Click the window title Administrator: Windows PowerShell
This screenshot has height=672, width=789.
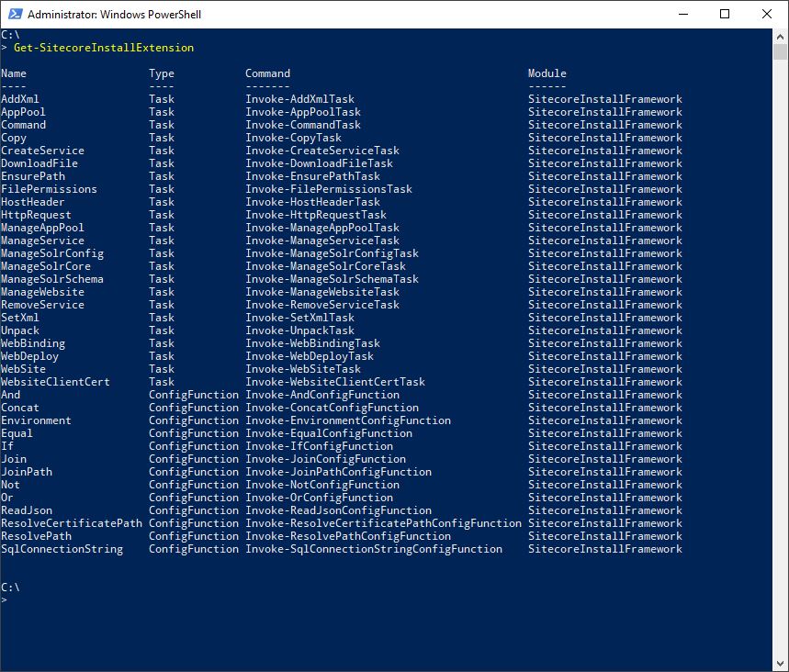tap(114, 14)
